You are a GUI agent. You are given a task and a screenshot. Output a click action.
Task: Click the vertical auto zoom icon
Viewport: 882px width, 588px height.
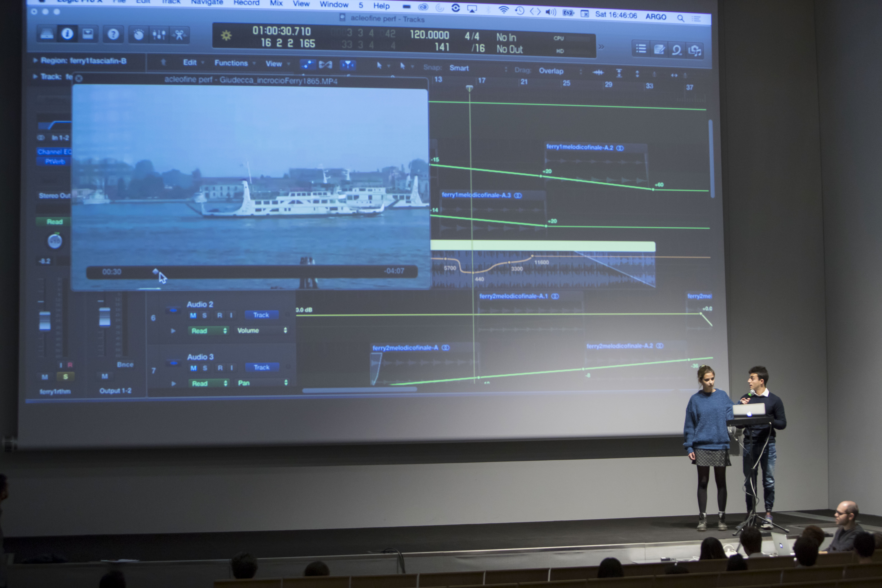tap(619, 73)
